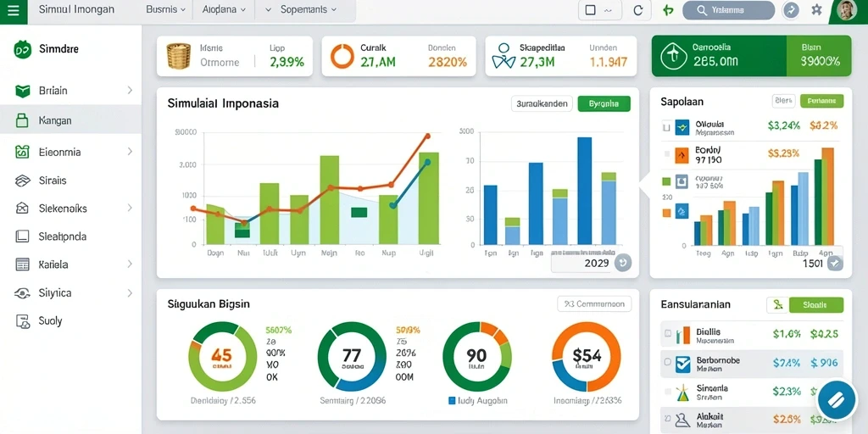Click the blue floating edit button
The width and height of the screenshot is (868, 434).
[x=836, y=399]
